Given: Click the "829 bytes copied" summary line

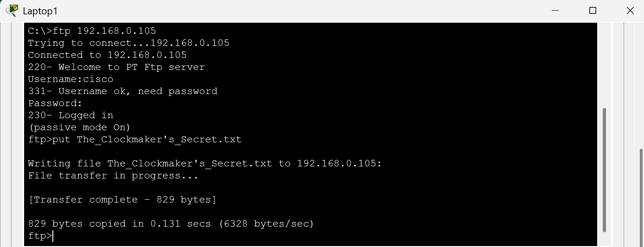Looking at the screenshot, I should pyautogui.click(x=171, y=224).
